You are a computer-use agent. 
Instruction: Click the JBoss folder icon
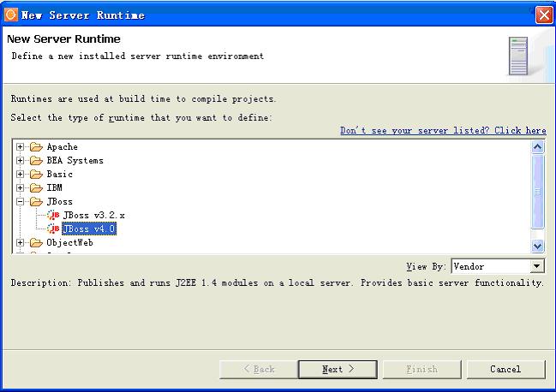pyautogui.click(x=36, y=201)
